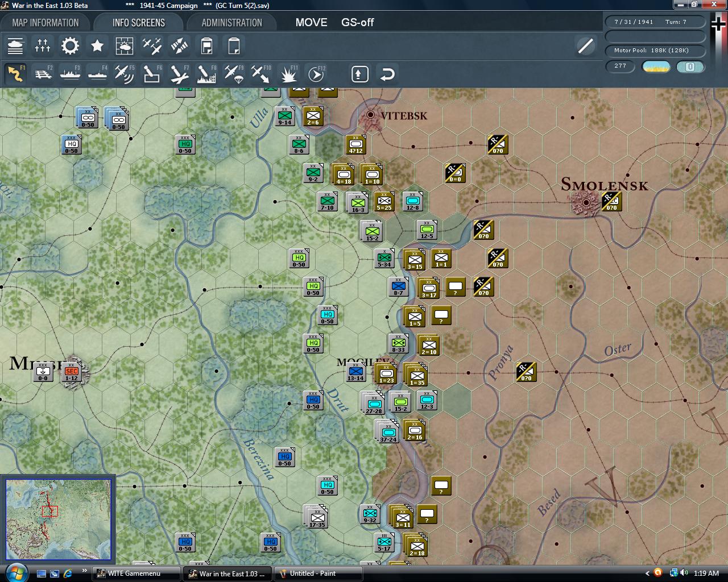The width and height of the screenshot is (728, 582).
Task: Select the Soviet 5=25 infantry unit
Action: pyautogui.click(x=384, y=202)
